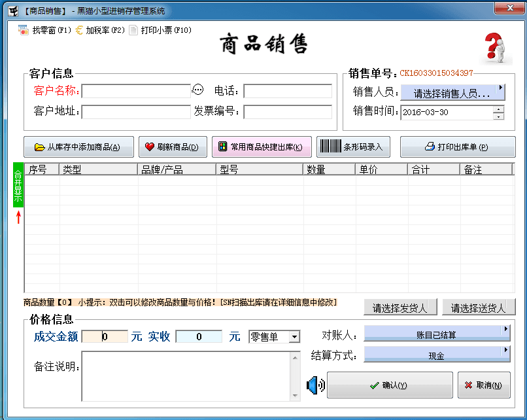Open the 账目已结算 reconciliation dropdown
The height and width of the screenshot is (420, 527).
coord(436,334)
